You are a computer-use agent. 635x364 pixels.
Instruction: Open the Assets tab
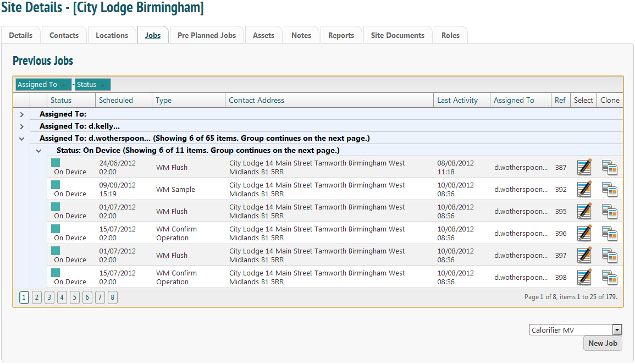pos(264,35)
